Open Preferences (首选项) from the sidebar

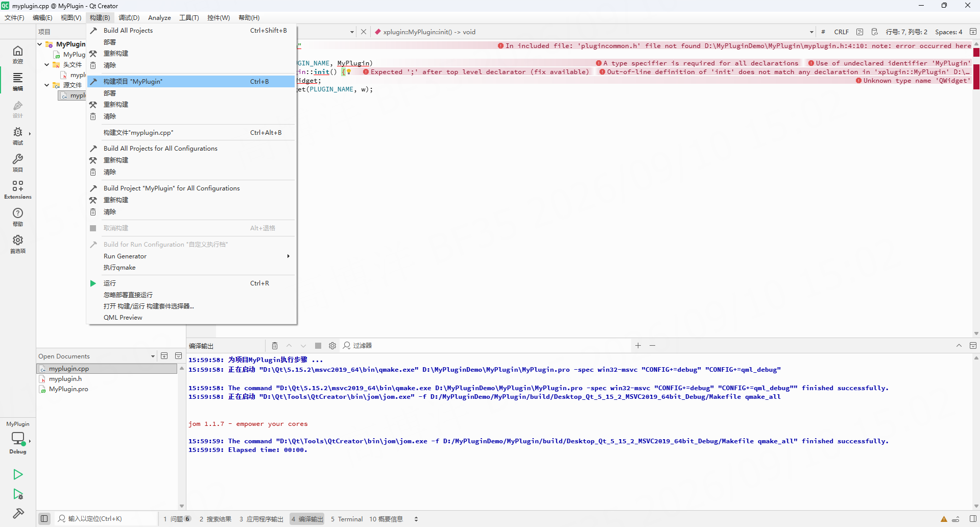click(18, 244)
